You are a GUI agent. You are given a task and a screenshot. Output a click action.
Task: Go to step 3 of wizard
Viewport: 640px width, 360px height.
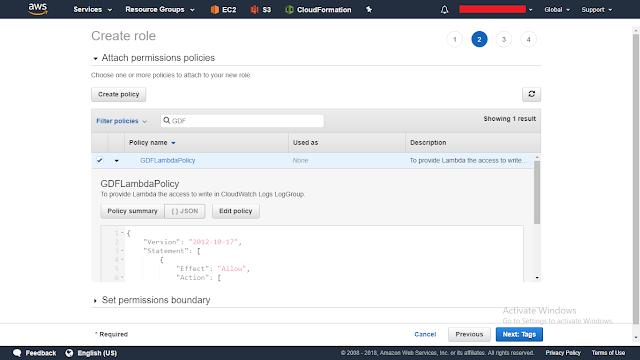[504, 39]
